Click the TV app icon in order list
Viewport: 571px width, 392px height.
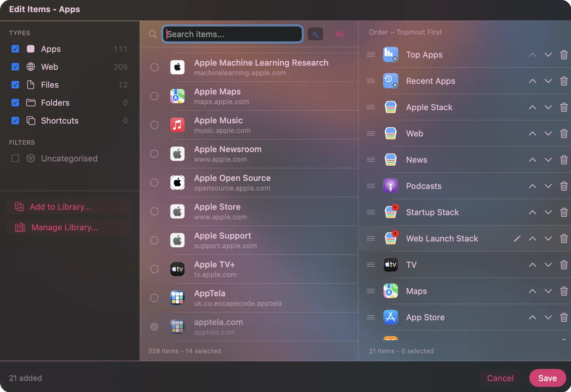(390, 265)
